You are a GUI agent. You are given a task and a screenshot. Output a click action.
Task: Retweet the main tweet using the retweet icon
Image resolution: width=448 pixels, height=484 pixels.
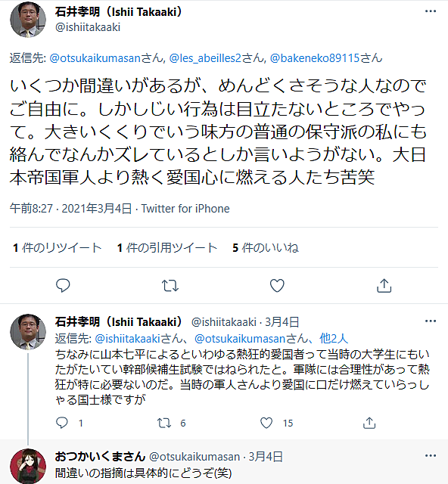click(170, 286)
